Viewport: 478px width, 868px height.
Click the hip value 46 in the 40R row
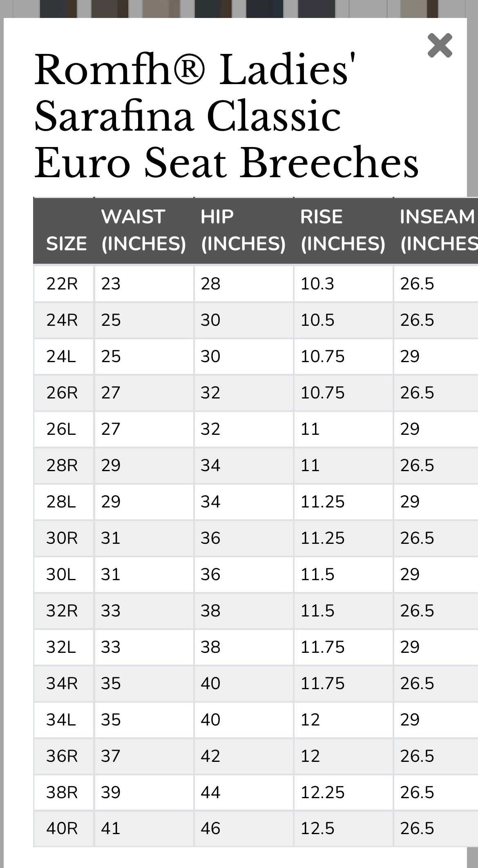pos(210,828)
